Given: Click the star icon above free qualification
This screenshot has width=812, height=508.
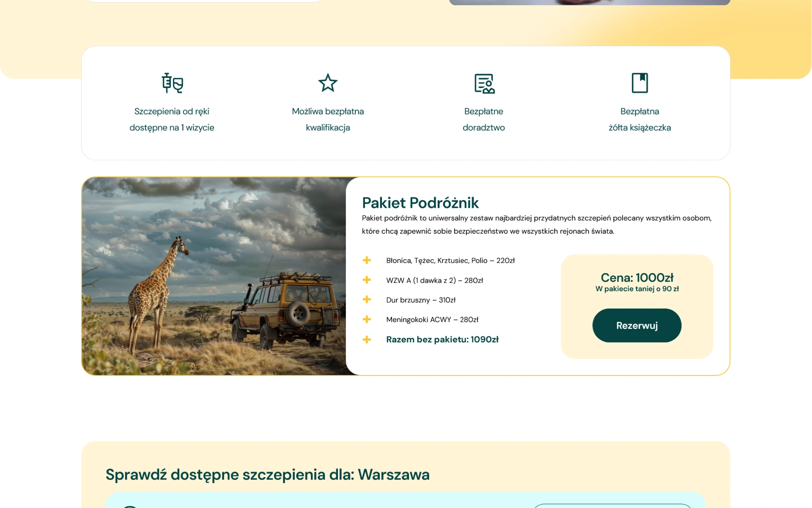Looking at the screenshot, I should [328, 83].
